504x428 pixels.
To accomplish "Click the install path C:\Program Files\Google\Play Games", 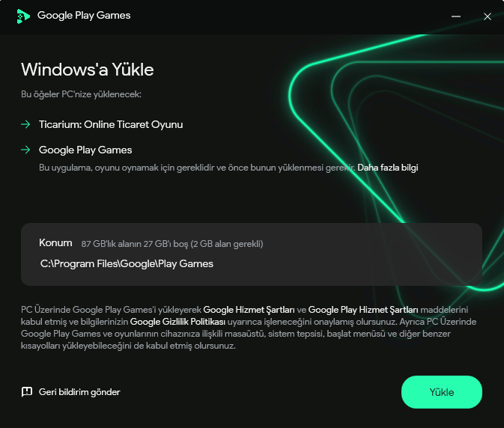I will 127,263.
